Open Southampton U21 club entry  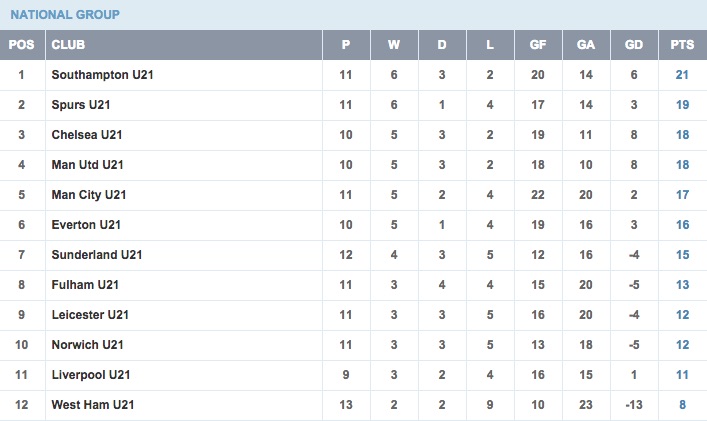click(102, 75)
